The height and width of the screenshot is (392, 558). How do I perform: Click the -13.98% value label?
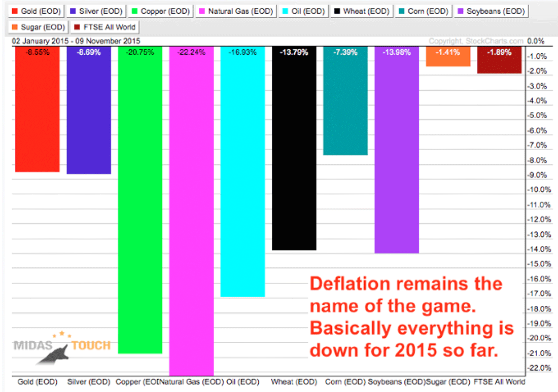[x=397, y=52]
